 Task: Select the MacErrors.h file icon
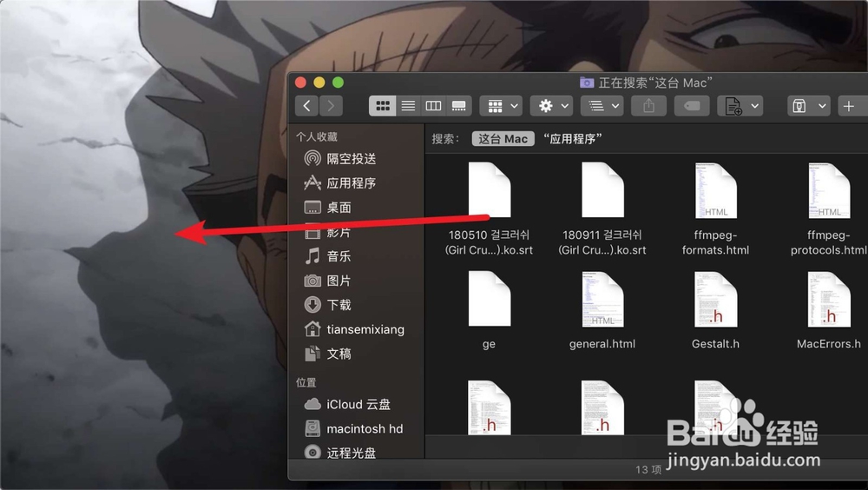click(x=829, y=299)
